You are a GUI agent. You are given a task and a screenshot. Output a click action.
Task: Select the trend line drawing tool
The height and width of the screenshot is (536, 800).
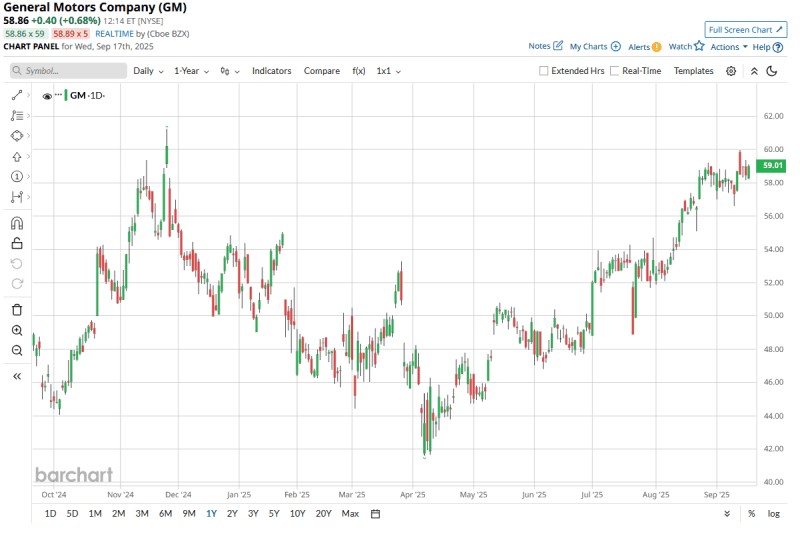click(x=17, y=95)
